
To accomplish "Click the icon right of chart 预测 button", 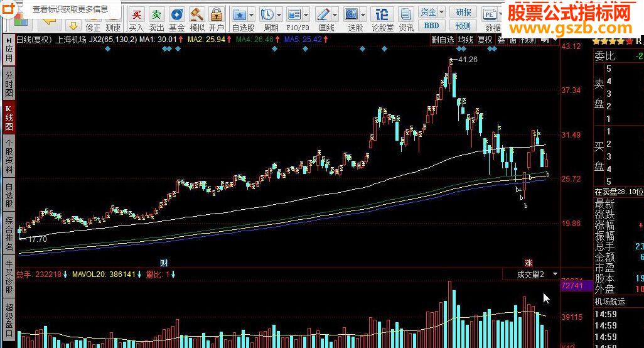I will click(545, 40).
